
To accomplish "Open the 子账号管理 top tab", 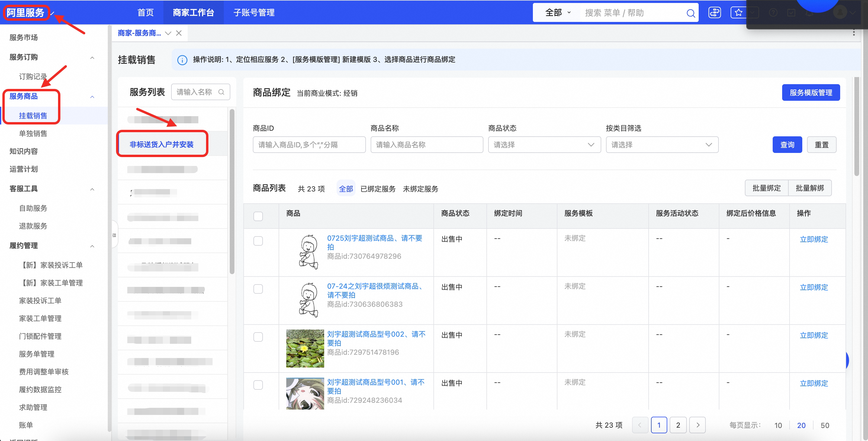I will pyautogui.click(x=254, y=13).
